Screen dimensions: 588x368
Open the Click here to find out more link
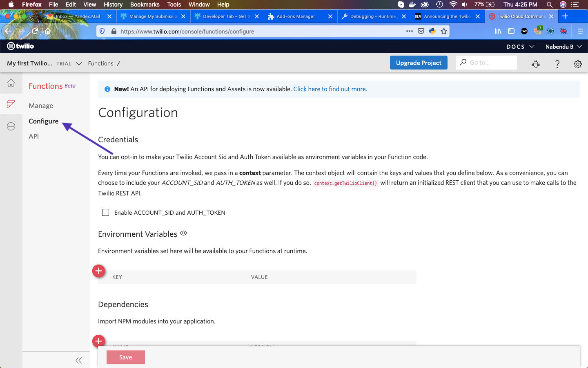click(x=330, y=89)
